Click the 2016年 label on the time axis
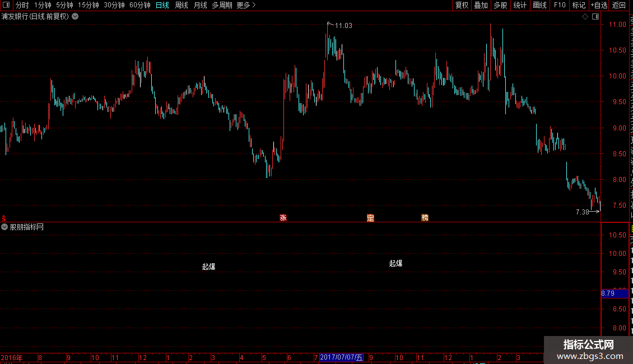The height and width of the screenshot is (364, 633). point(12,357)
